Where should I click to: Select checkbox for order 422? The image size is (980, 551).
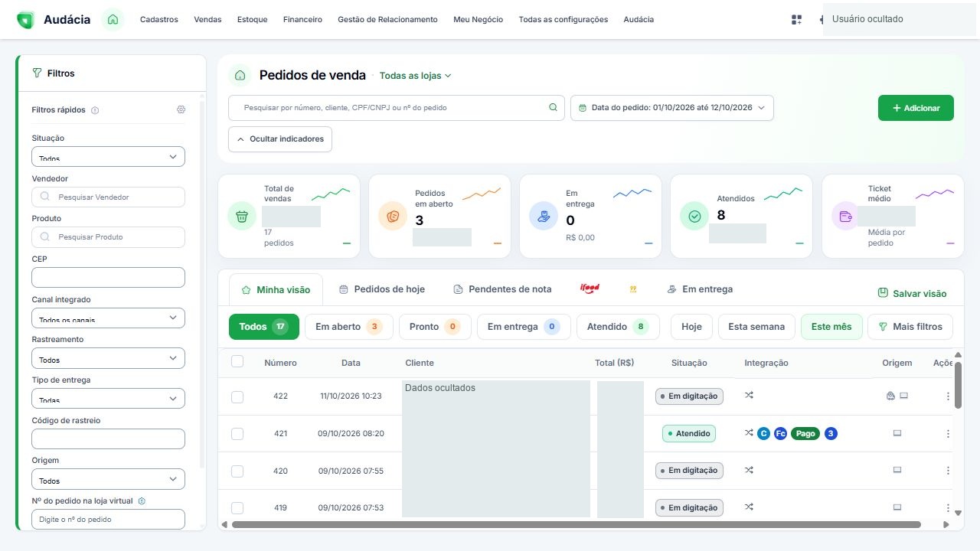pyautogui.click(x=237, y=396)
